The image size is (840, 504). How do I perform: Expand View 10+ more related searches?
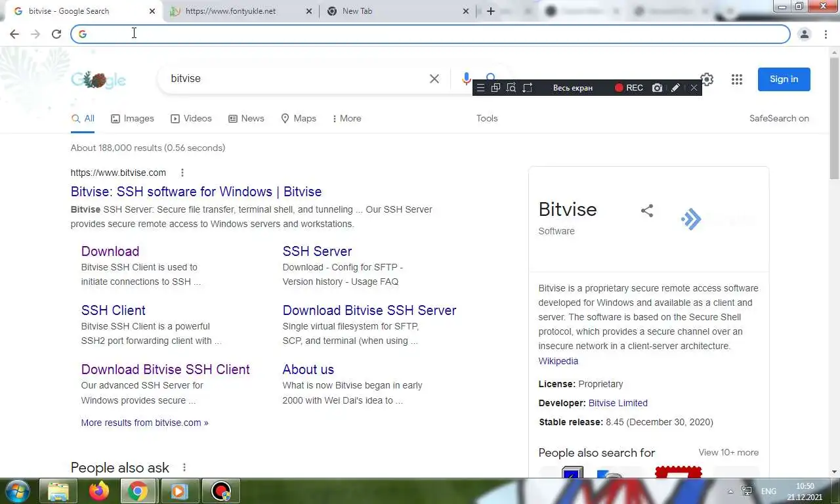(x=728, y=452)
